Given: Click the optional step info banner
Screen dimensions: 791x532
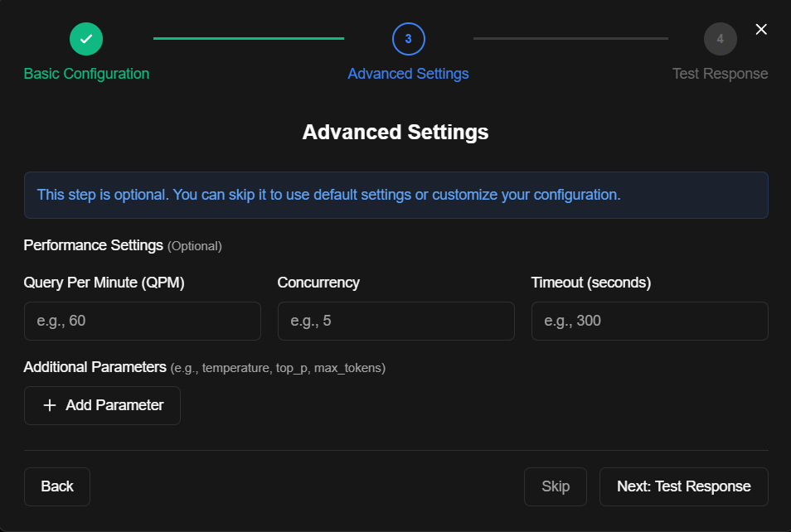Looking at the screenshot, I should pos(395,195).
